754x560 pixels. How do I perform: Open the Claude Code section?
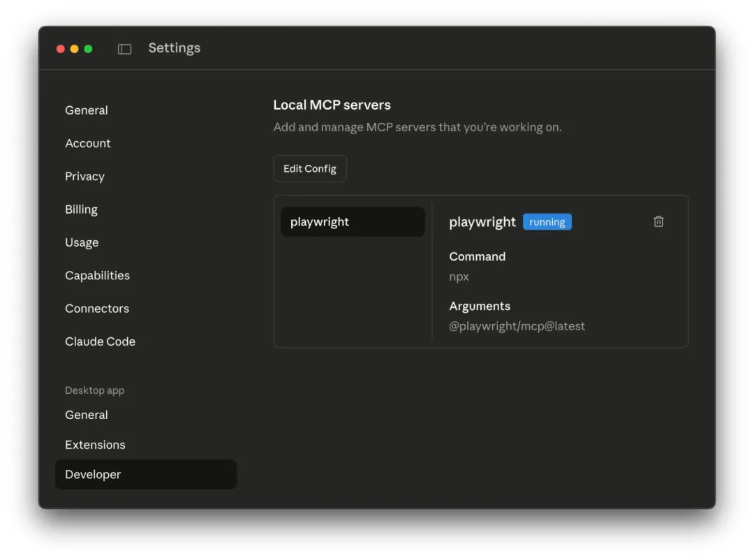pos(100,341)
